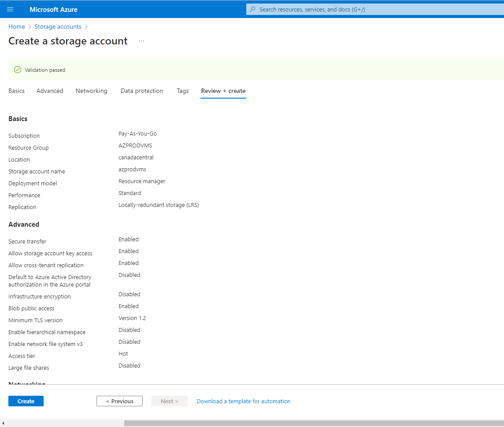This screenshot has height=427, width=504.
Task: Click the Create button
Action: tap(26, 401)
